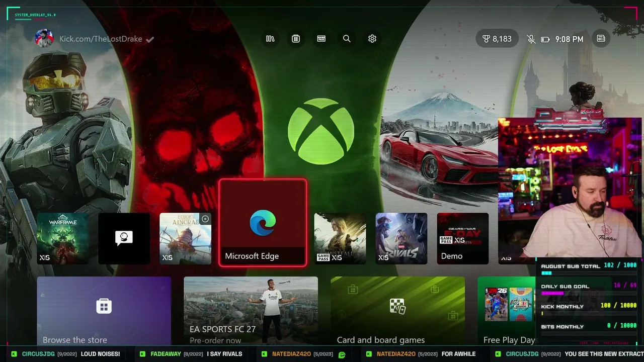Click the LOUD NOISES! ticker message
644x362 pixels.
(100, 354)
